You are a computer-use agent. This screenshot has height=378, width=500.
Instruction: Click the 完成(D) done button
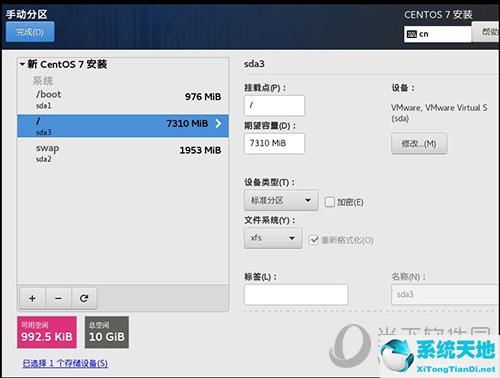tap(30, 32)
